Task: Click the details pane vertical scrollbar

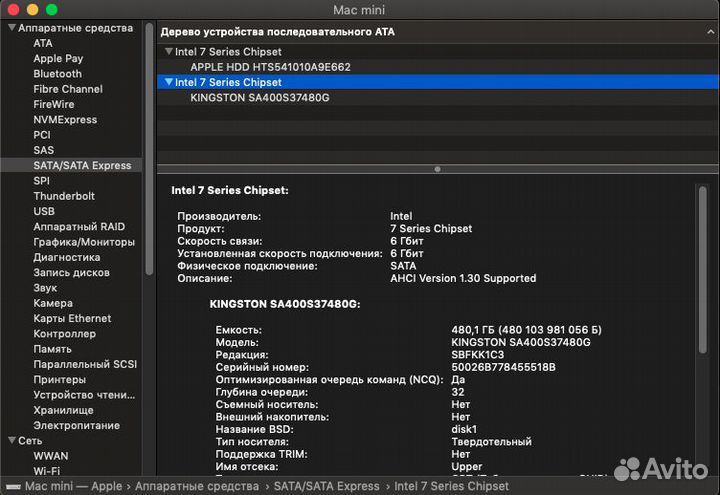Action: 703,270
